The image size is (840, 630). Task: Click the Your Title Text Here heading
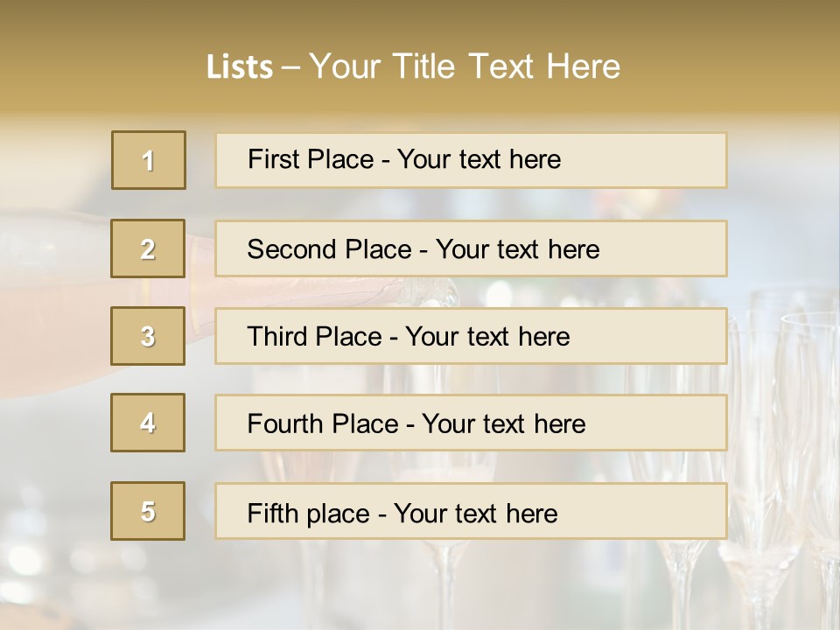465,67
